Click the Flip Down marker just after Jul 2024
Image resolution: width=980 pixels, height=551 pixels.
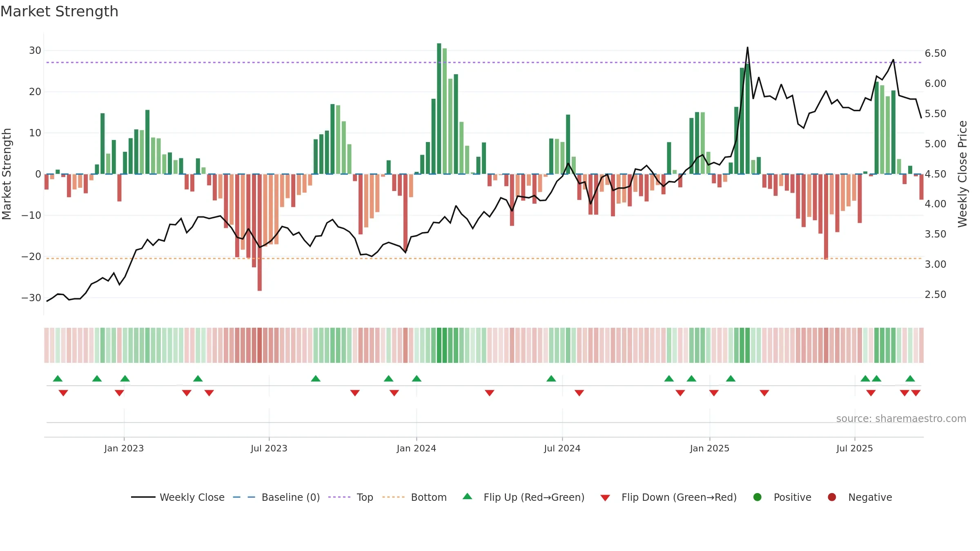coord(579,393)
